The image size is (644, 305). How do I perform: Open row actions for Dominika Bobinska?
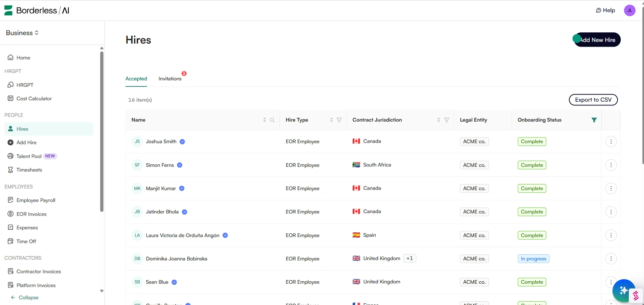click(x=611, y=259)
